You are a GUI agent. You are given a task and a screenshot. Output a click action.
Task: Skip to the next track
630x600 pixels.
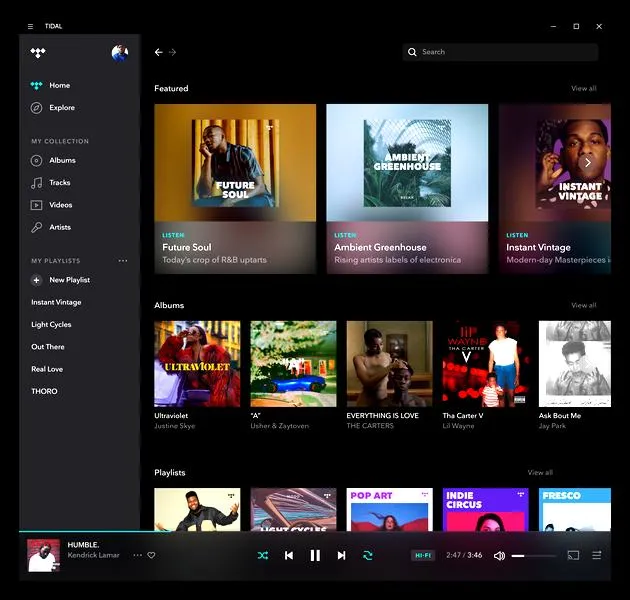point(341,555)
